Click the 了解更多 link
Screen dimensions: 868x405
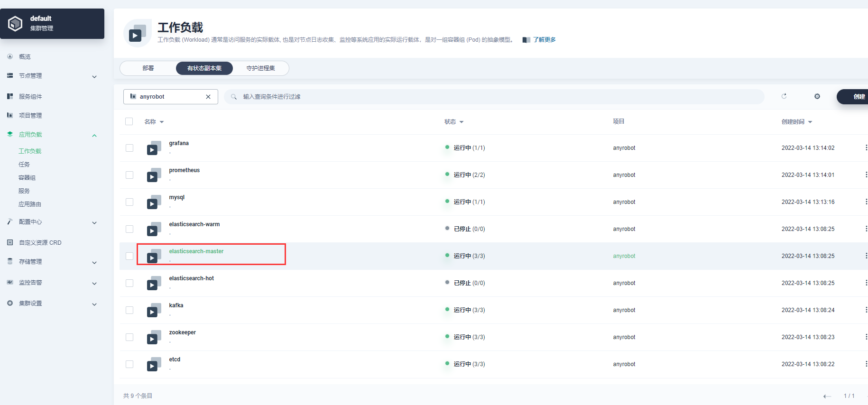point(544,40)
